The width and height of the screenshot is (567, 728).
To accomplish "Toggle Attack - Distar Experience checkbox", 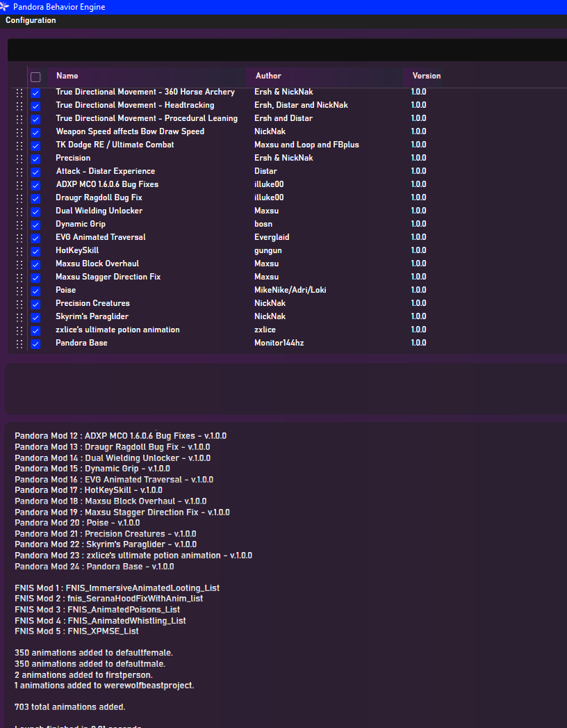I will (35, 172).
